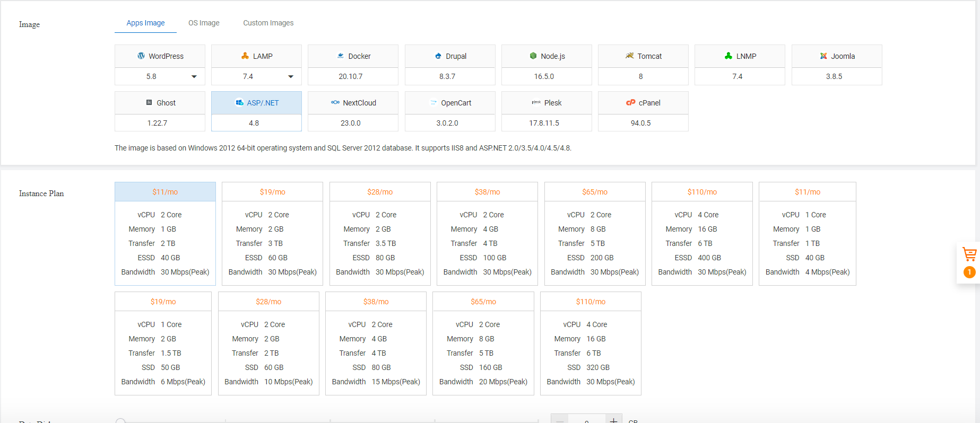980x423 pixels.
Task: Choose the Joomla image icon
Action: pos(823,56)
